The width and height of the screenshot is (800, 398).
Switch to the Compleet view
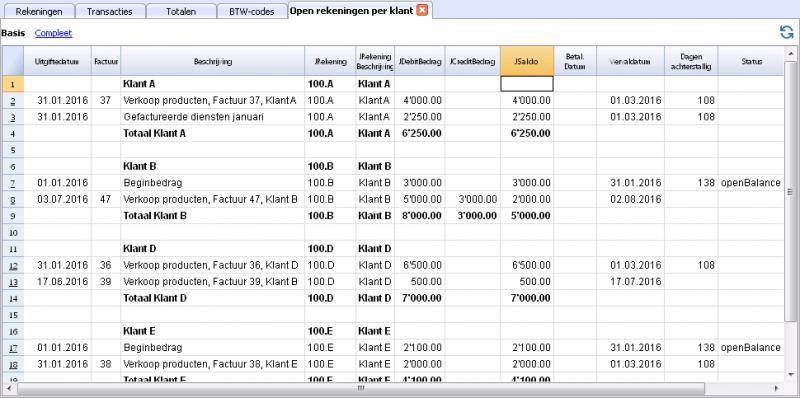click(53, 33)
